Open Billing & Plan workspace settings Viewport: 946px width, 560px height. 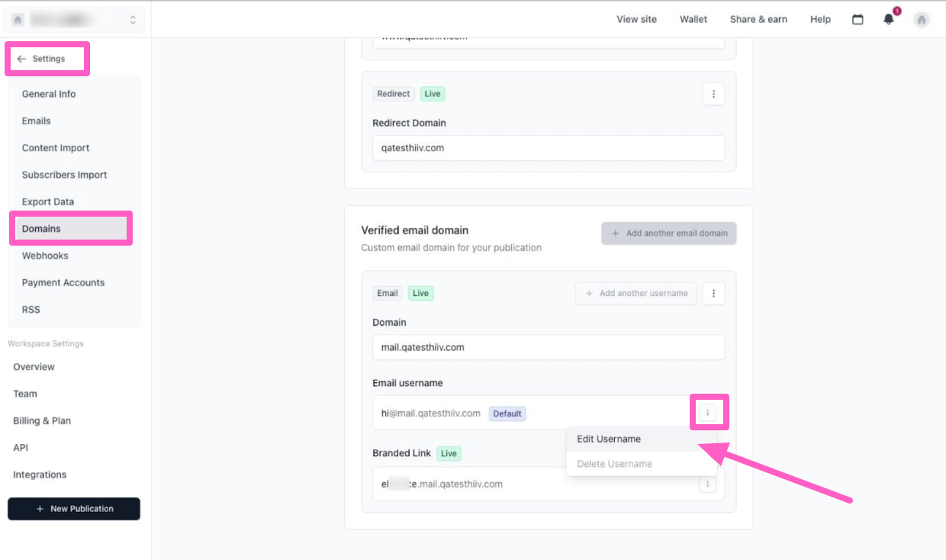[42, 421]
